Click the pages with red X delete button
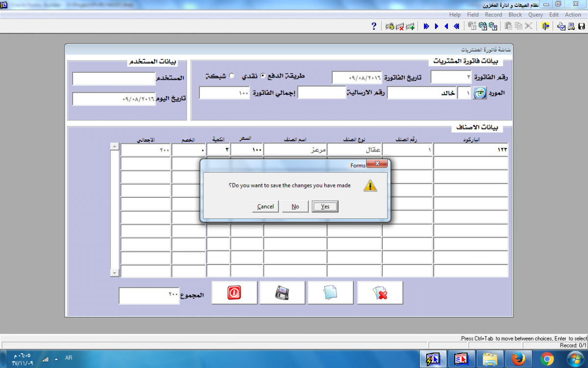 click(x=380, y=293)
